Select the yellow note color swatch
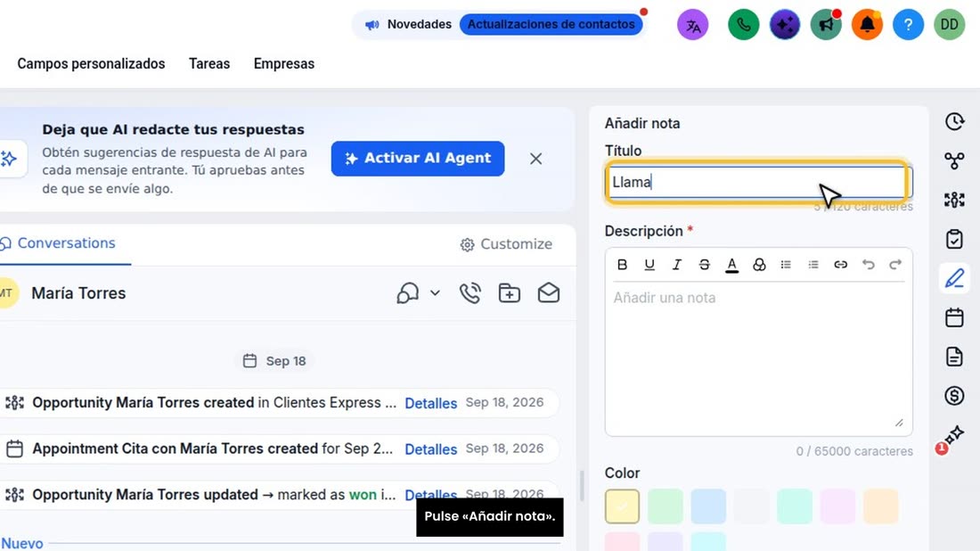The image size is (980, 551). pyautogui.click(x=622, y=506)
